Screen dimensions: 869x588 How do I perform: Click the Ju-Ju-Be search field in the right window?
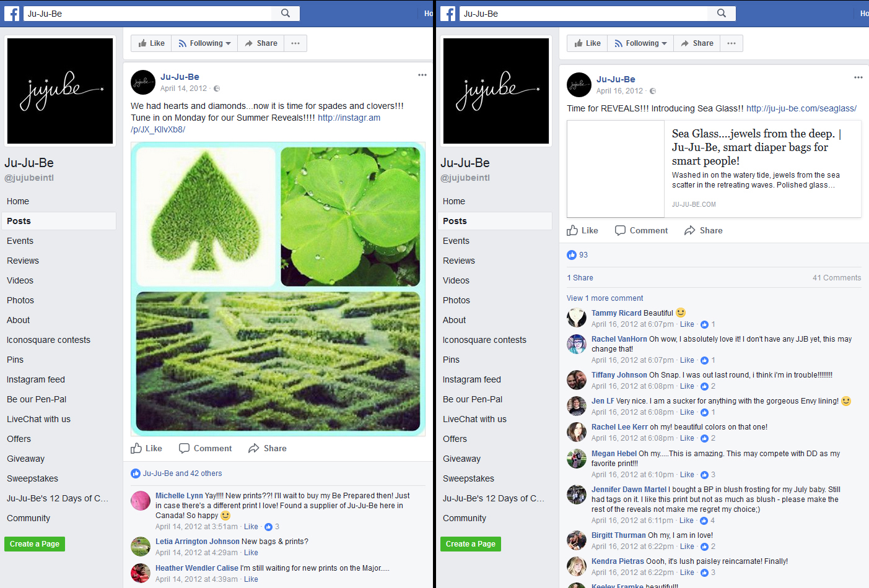(583, 14)
